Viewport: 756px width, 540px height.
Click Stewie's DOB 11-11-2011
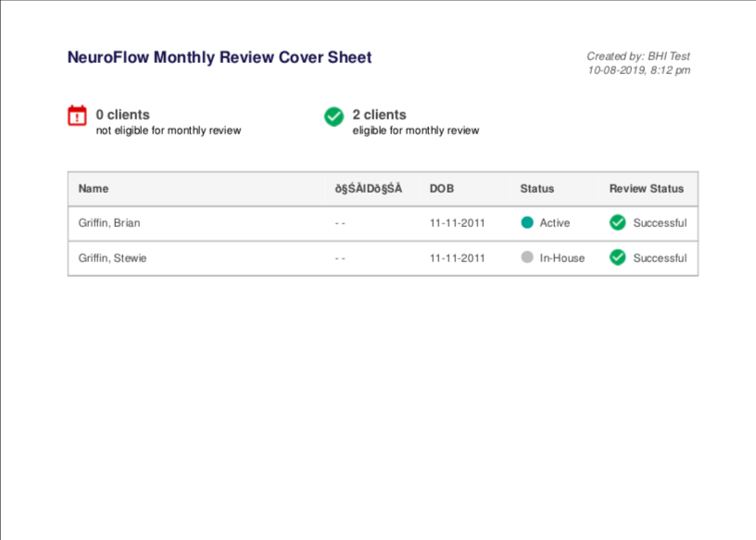[x=457, y=257]
